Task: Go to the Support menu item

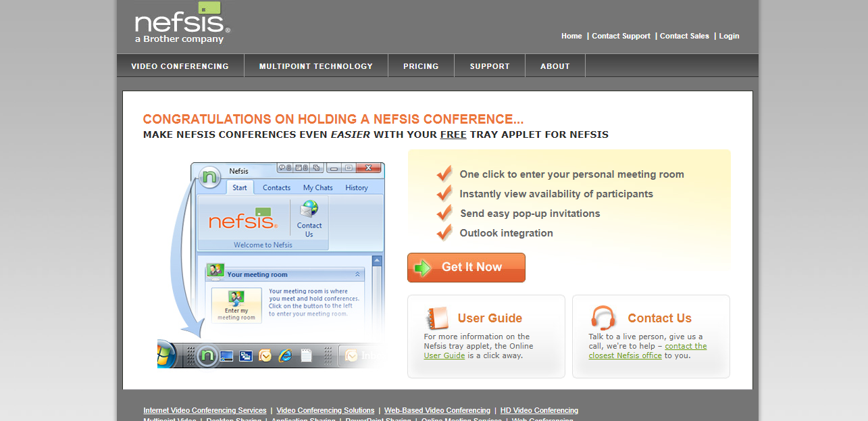Action: click(490, 66)
